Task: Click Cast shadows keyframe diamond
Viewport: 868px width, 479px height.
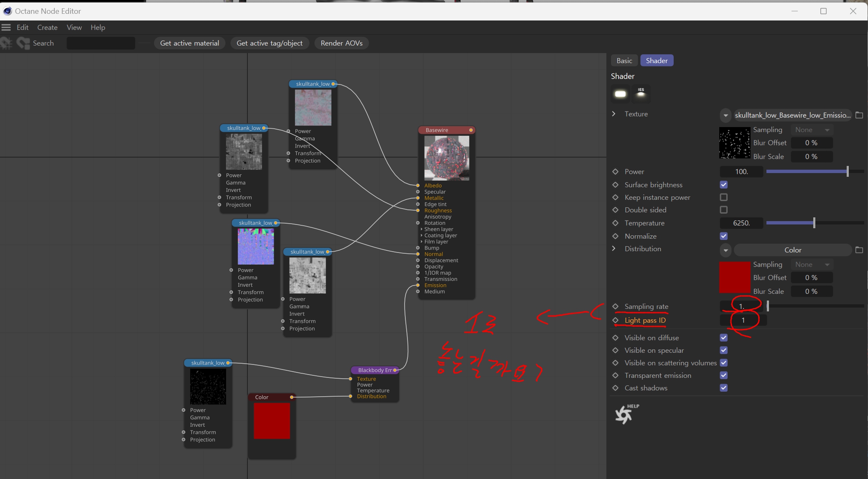Action: click(x=615, y=388)
